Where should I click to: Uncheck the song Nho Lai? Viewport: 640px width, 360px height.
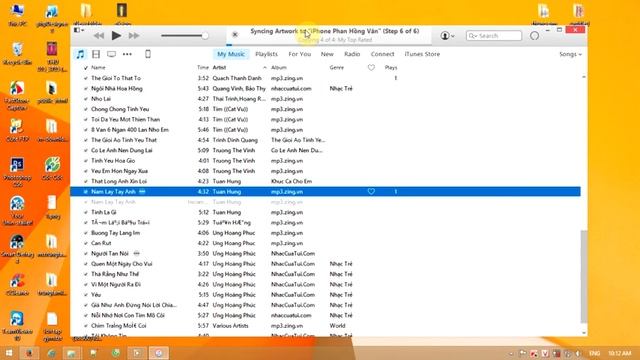click(85, 99)
